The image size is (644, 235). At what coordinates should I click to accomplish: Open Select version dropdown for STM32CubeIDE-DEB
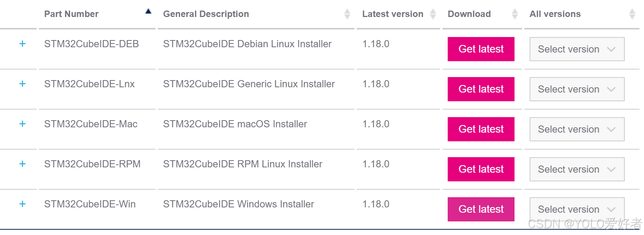(577, 49)
